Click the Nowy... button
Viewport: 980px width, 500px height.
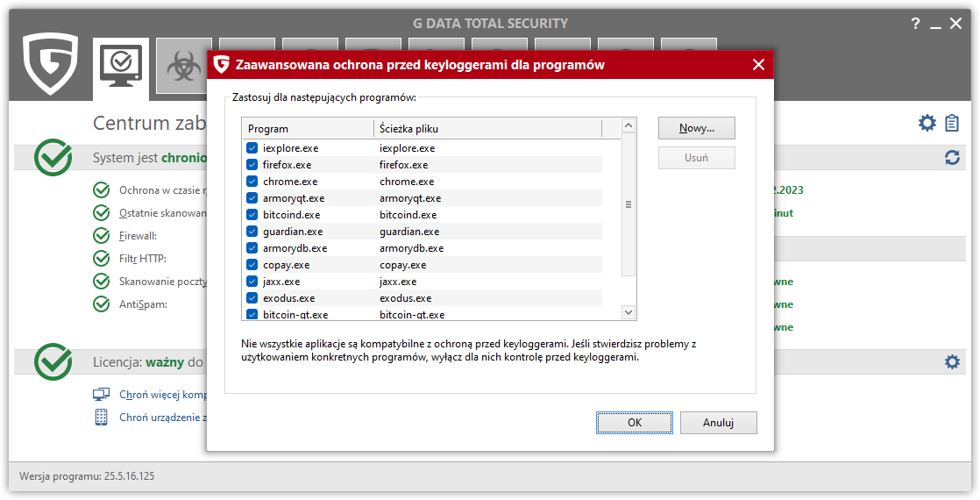click(x=696, y=128)
